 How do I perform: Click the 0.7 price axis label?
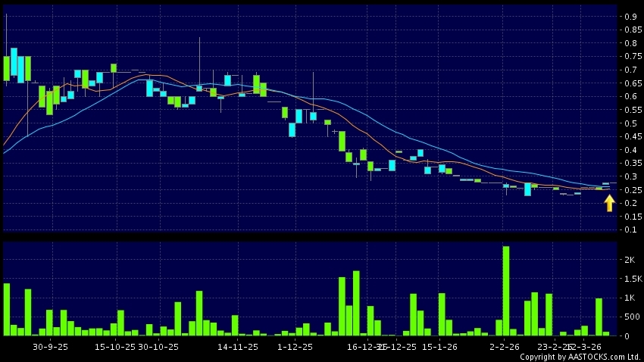tap(630, 70)
